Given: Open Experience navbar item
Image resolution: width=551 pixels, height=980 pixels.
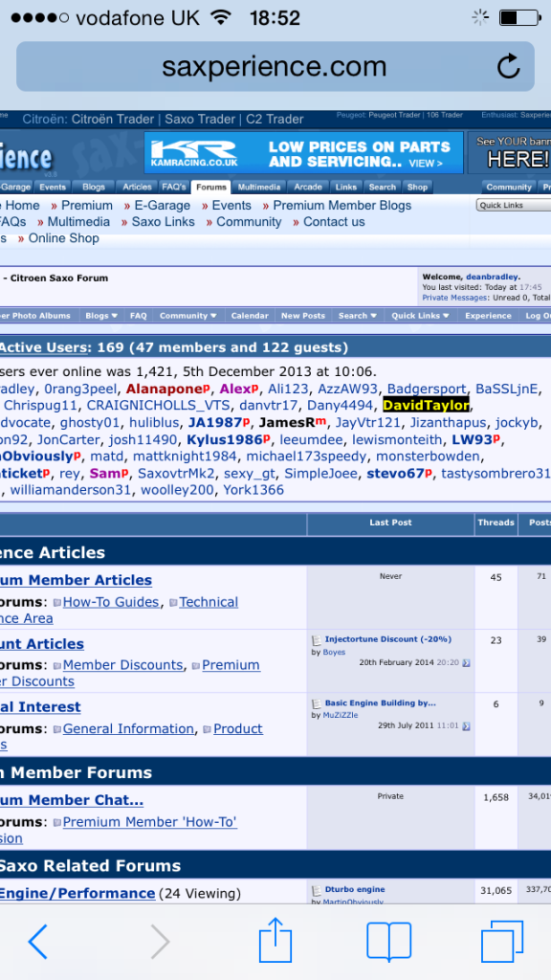Looking at the screenshot, I should click(488, 316).
